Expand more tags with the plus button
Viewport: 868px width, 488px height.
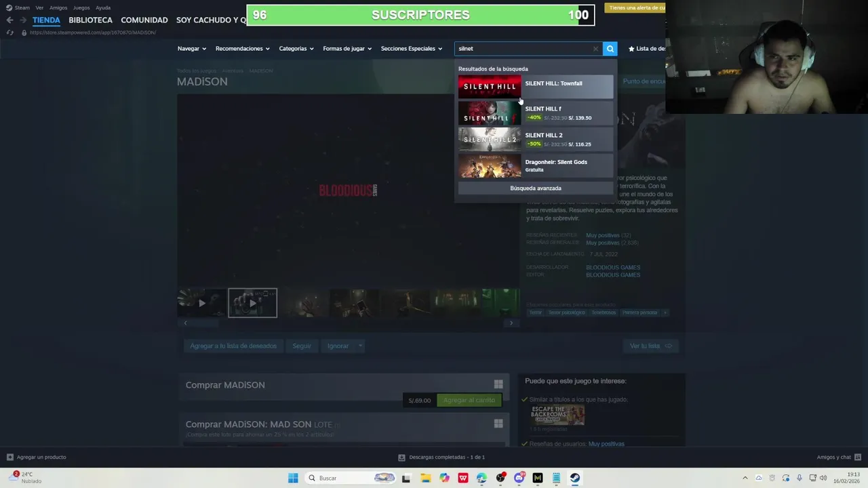(x=665, y=312)
